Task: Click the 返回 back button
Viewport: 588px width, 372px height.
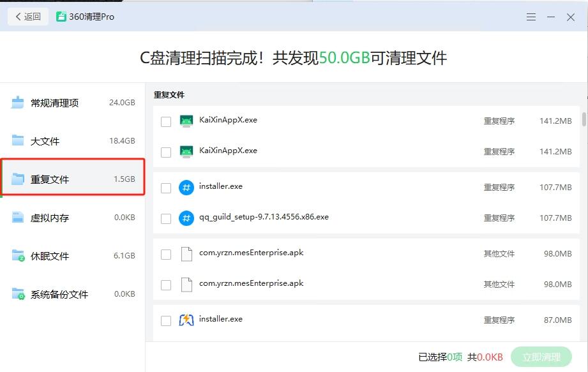Action: click(x=27, y=17)
